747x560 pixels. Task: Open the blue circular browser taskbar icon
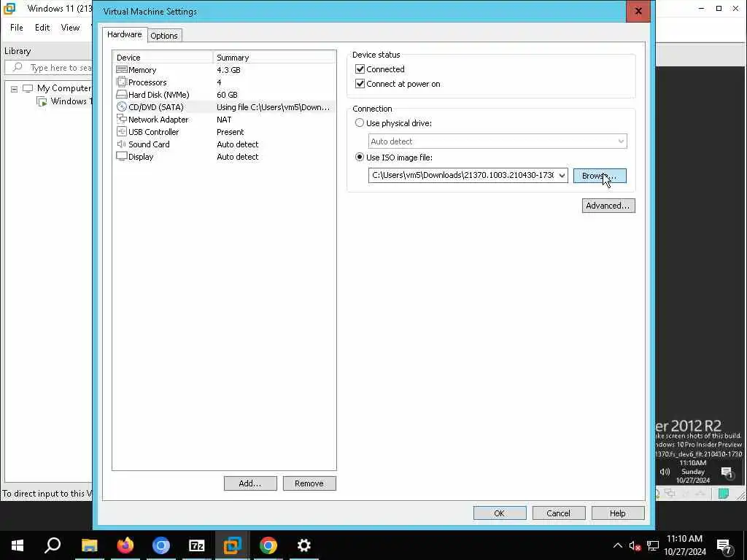[x=161, y=545]
